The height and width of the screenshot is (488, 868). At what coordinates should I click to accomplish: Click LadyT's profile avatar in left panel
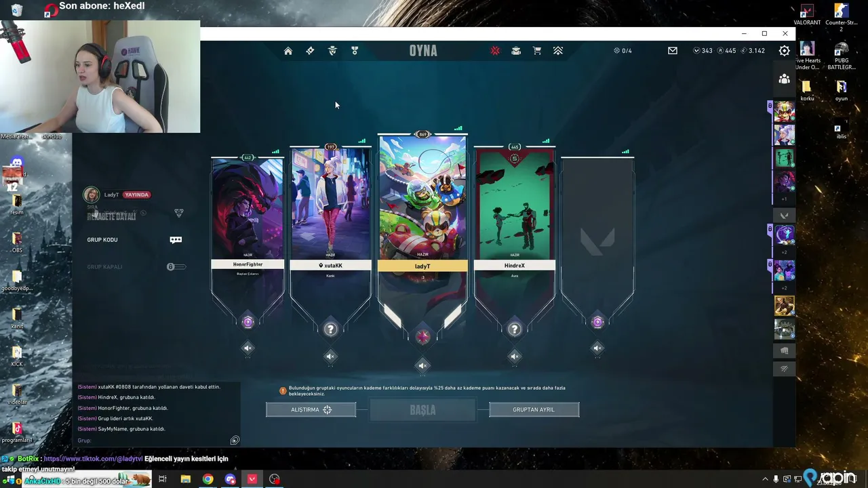(x=91, y=195)
